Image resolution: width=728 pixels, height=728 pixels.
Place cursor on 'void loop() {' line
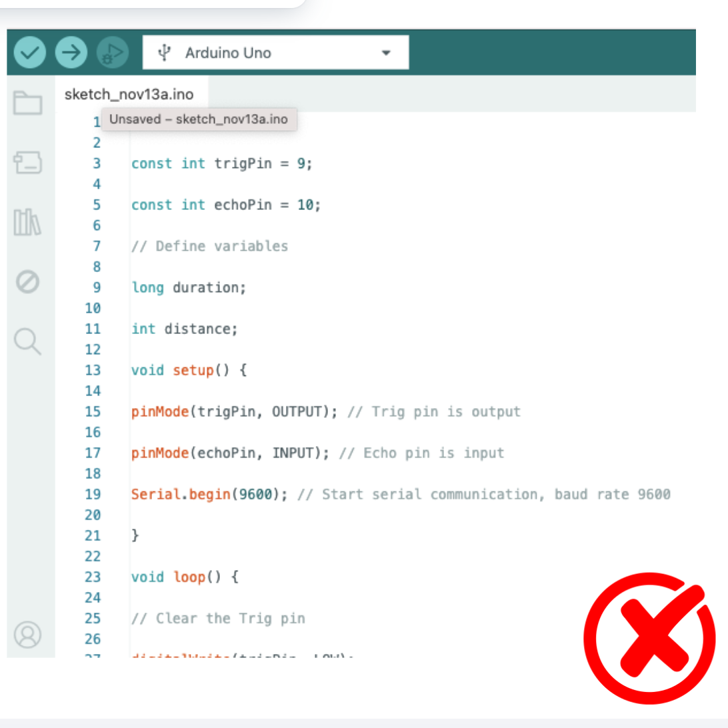[x=185, y=577]
